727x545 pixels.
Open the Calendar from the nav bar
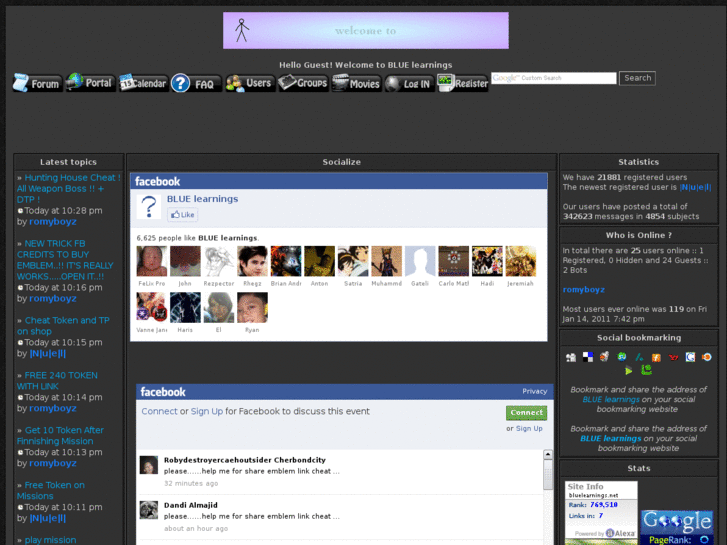coord(143,83)
